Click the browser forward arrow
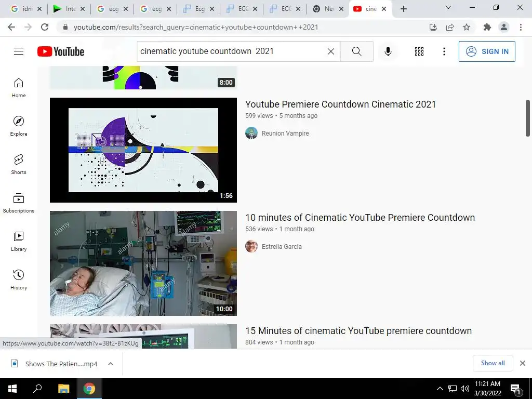The width and height of the screenshot is (532, 399). point(28,27)
